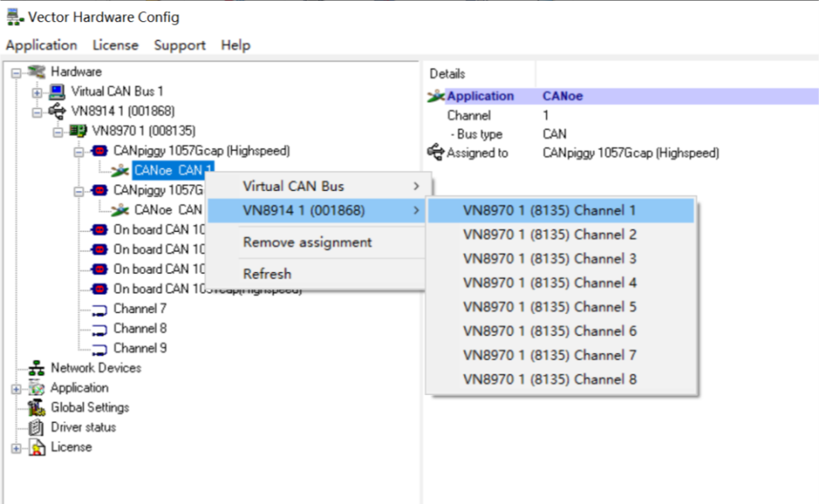819x504 pixels.
Task: Click Refresh in the context menu
Action: [267, 274]
